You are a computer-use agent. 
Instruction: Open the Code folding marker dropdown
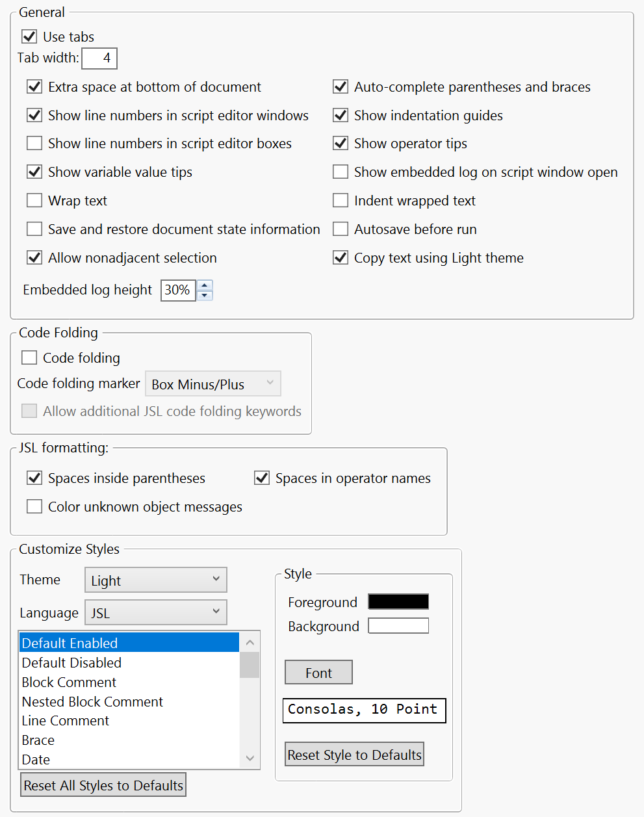tap(213, 383)
